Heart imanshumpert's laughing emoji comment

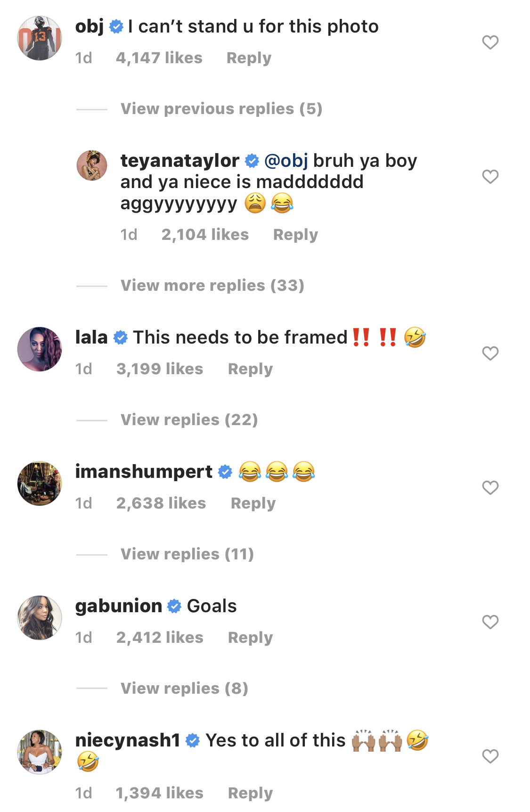pyautogui.click(x=490, y=488)
